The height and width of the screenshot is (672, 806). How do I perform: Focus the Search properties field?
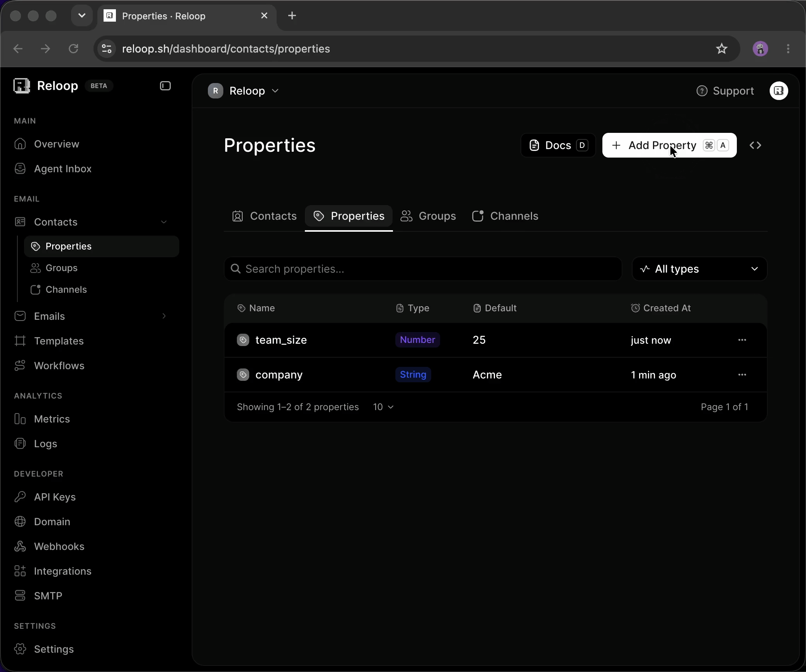click(423, 269)
